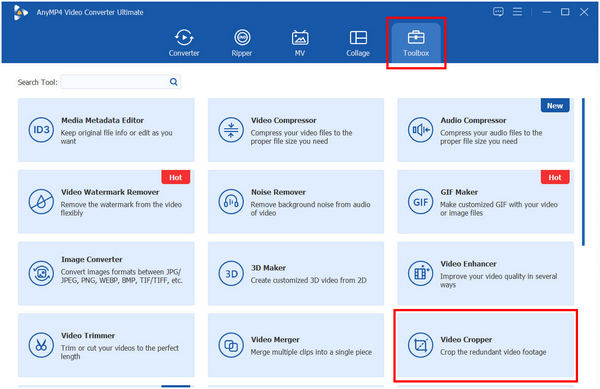The height and width of the screenshot is (389, 600).
Task: Click the Audio Compressor speaker icon
Action: (x=420, y=130)
